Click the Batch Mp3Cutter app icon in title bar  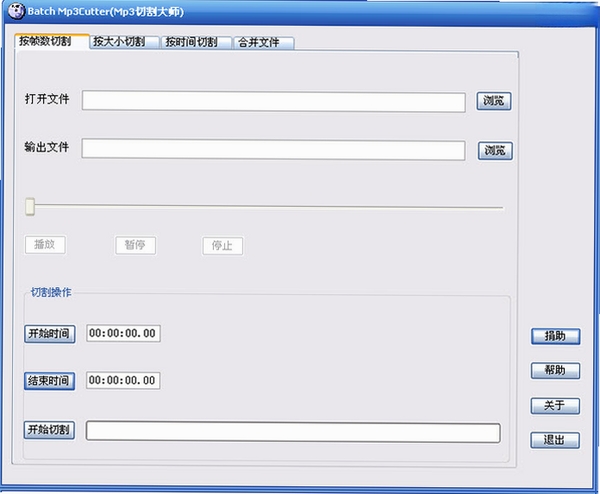pos(16,11)
